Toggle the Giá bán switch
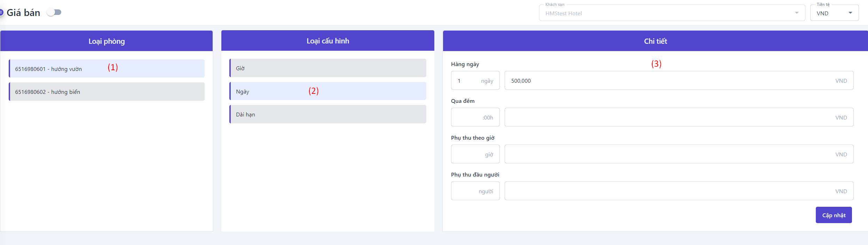The height and width of the screenshot is (245, 868). 54,13
